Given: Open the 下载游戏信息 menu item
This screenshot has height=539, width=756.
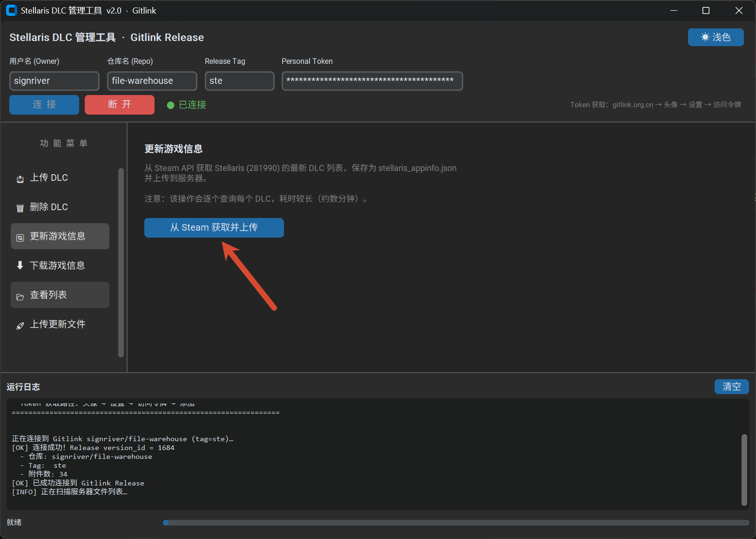Looking at the screenshot, I should [x=60, y=266].
